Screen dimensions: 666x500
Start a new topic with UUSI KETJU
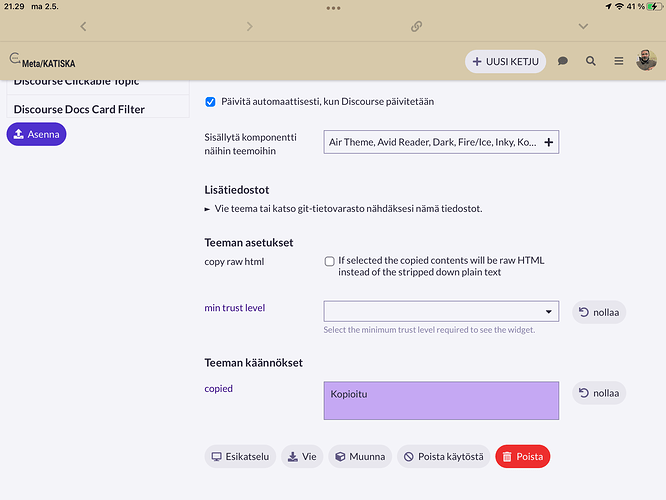point(505,62)
